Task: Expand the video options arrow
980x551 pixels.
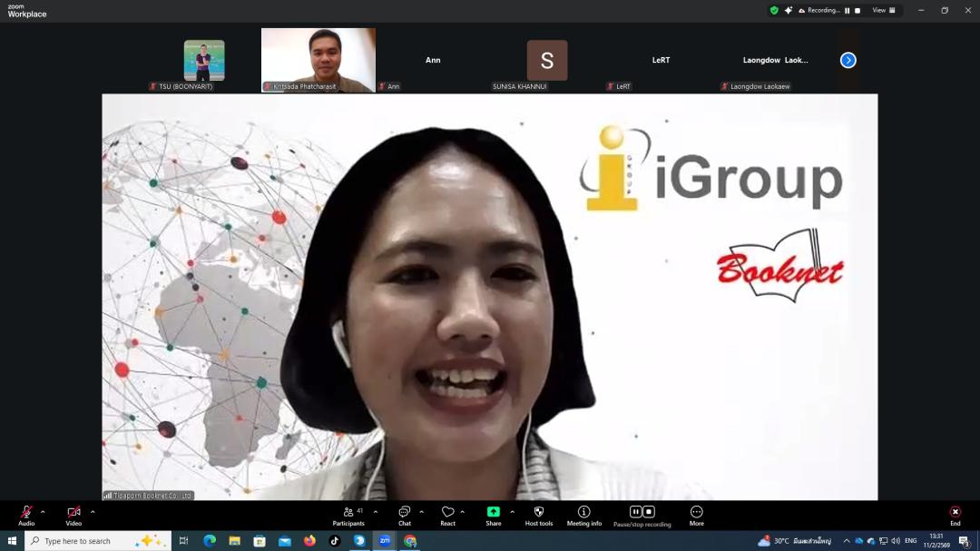Action: point(93,512)
